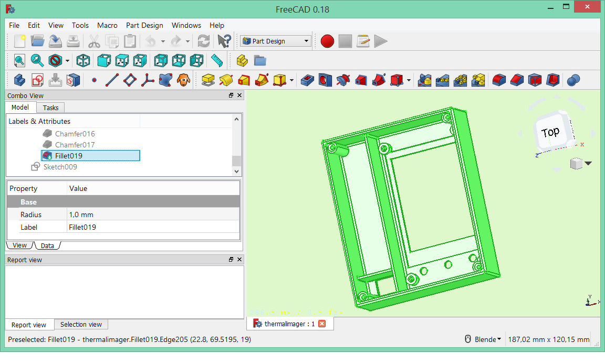
Task: Create a datum plane icon
Action: coord(130,80)
